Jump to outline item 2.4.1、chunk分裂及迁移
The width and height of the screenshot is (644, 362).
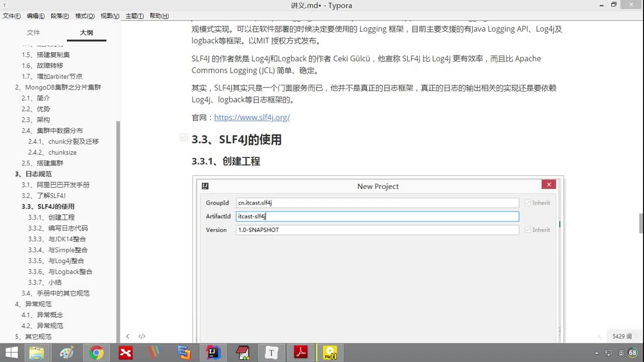point(63,141)
